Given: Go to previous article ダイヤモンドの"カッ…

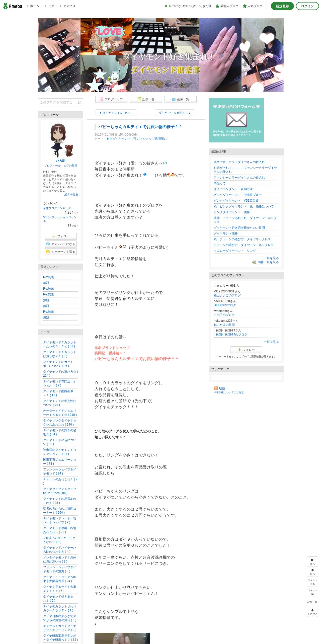Looking at the screenshot, I should (x=116, y=113).
